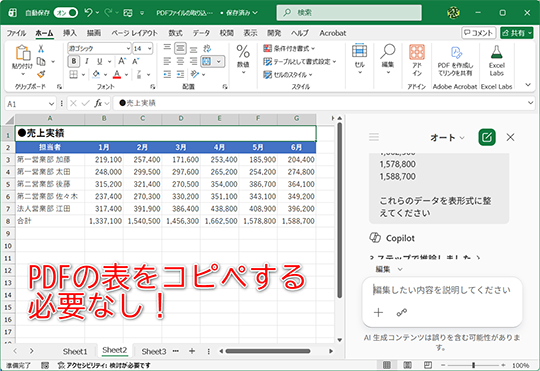Screen dimensions: 540x371
Task: Decrease font size with small A icon
Action: (136, 61)
